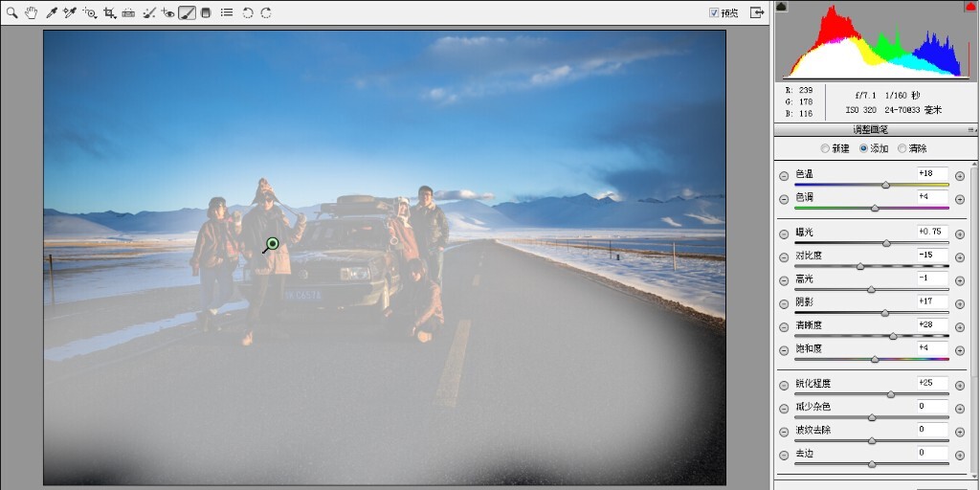Click the 清晰度 slider track

pos(871,336)
